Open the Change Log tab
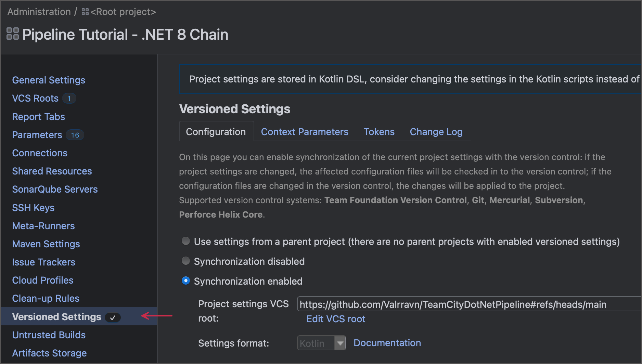Screen dimensions: 642x364 436,132
